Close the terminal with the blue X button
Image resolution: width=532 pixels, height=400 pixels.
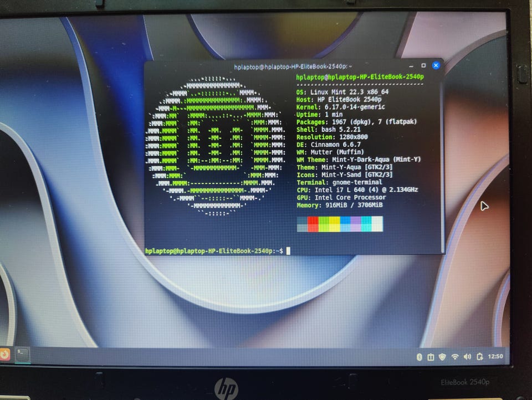click(x=436, y=65)
